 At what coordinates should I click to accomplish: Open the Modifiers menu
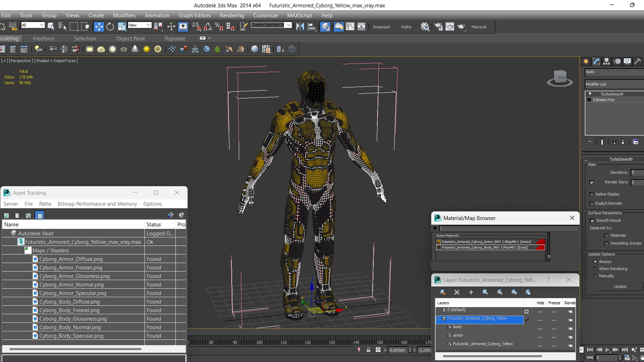124,15
